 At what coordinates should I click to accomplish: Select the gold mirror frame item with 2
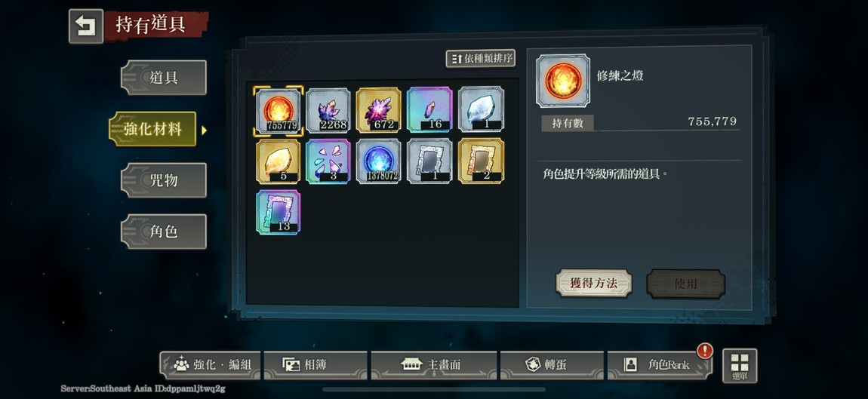(x=481, y=161)
